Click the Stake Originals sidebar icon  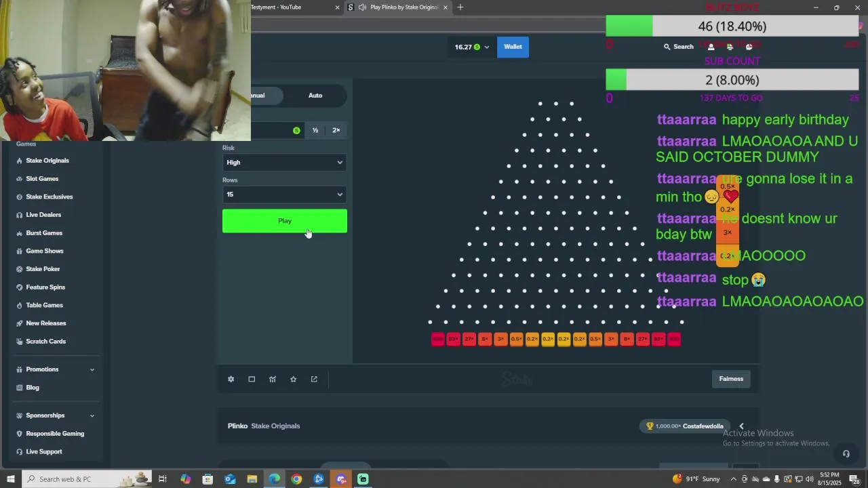20,161
